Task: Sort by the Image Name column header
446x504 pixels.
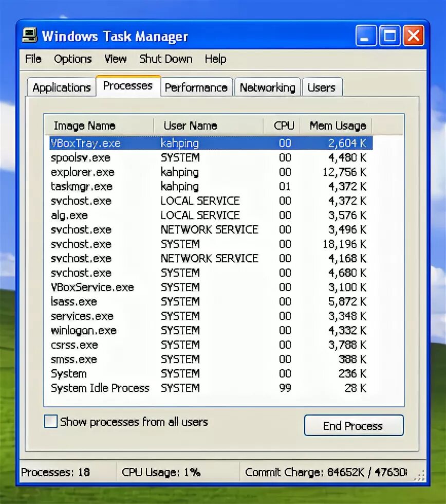Action: point(99,125)
